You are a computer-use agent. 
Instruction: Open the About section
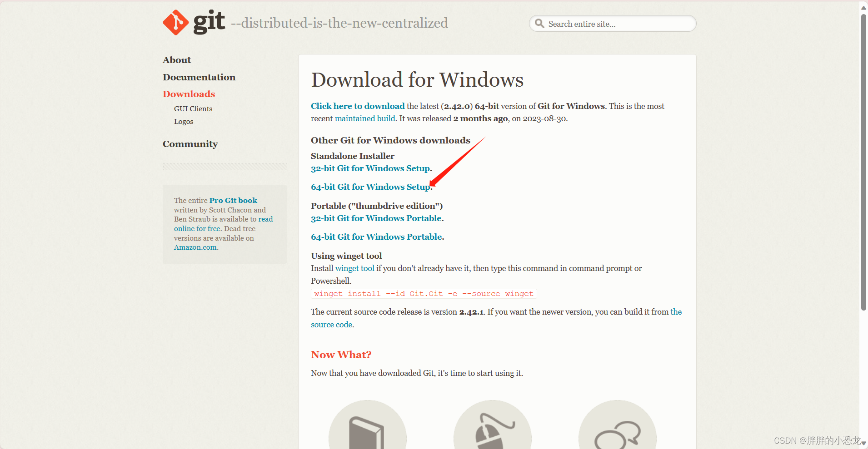pyautogui.click(x=177, y=60)
